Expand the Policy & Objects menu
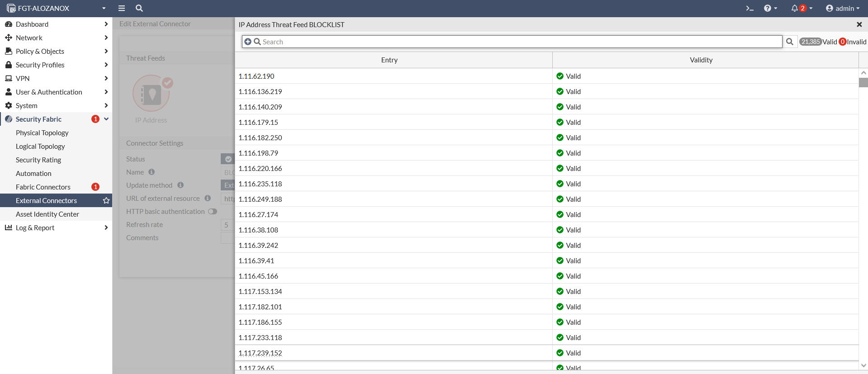Image resolution: width=868 pixels, height=374 pixels. tap(56, 51)
